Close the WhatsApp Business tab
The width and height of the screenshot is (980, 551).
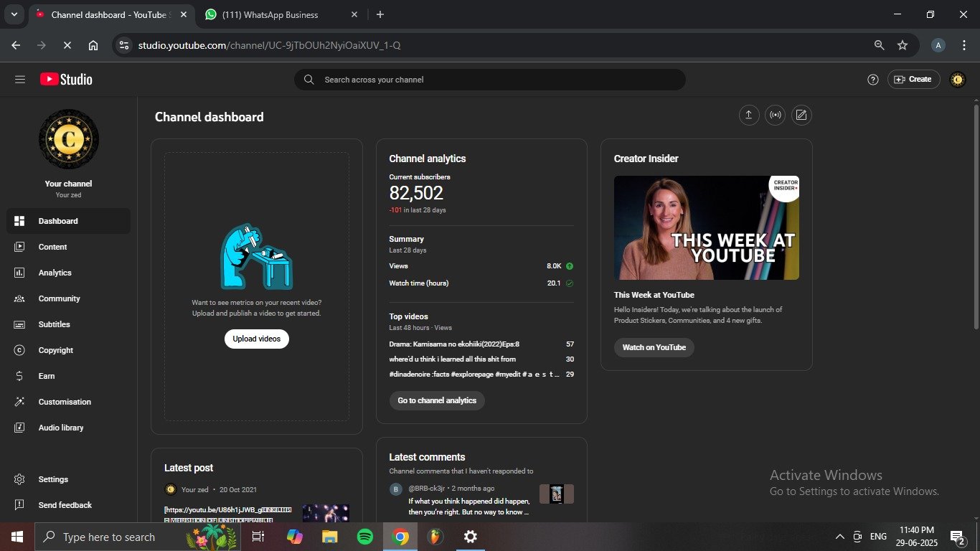(x=354, y=14)
